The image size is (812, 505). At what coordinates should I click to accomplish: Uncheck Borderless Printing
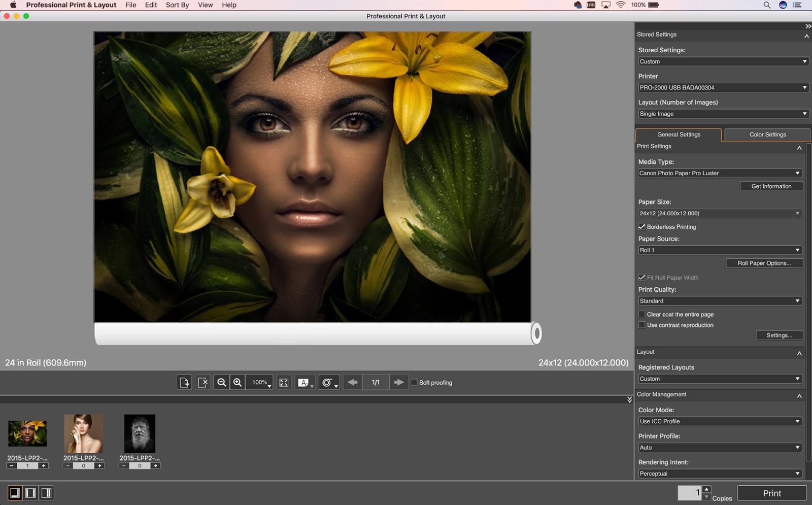point(642,227)
